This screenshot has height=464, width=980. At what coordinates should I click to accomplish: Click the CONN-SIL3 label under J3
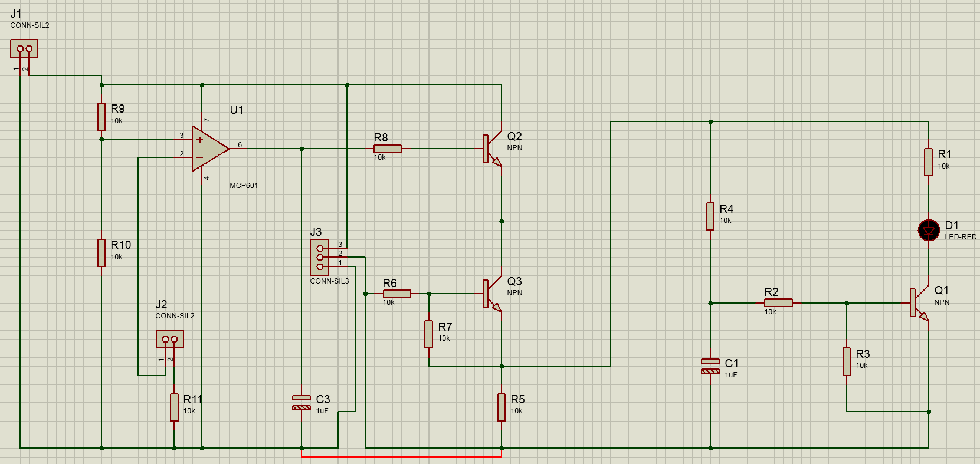click(329, 281)
